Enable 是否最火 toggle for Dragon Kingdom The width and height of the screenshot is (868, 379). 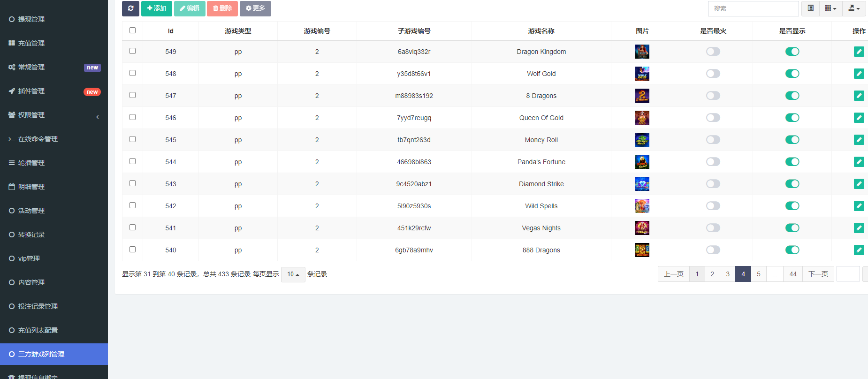713,52
